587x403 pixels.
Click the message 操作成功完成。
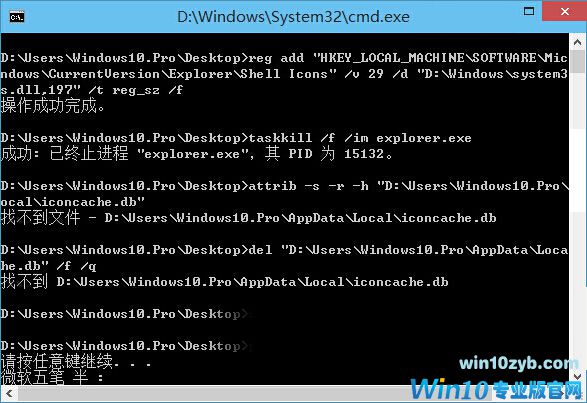pyautogui.click(x=53, y=106)
